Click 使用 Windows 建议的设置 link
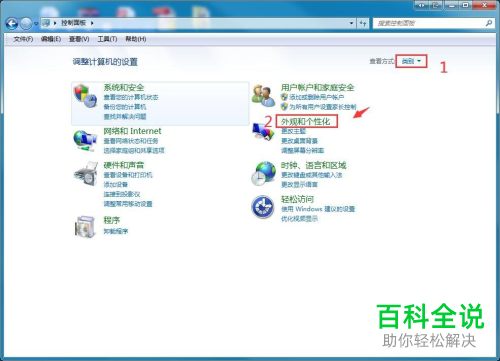This screenshot has height=361, width=500. (318, 209)
